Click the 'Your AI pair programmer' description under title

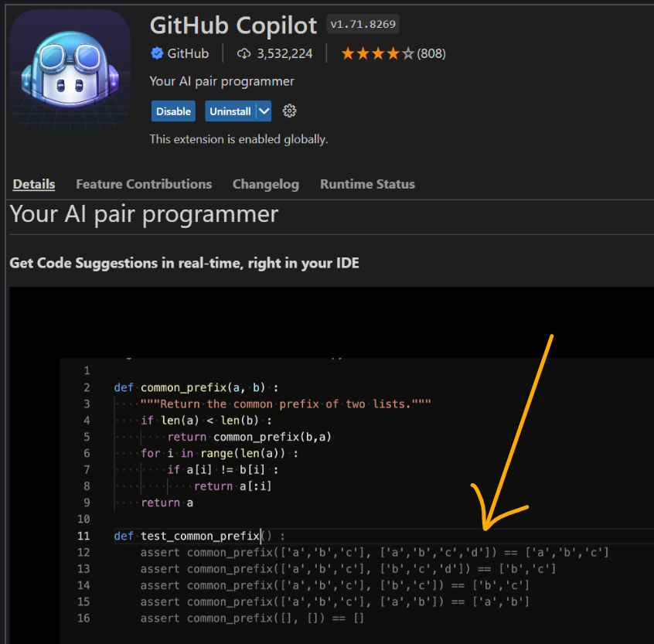point(222,81)
